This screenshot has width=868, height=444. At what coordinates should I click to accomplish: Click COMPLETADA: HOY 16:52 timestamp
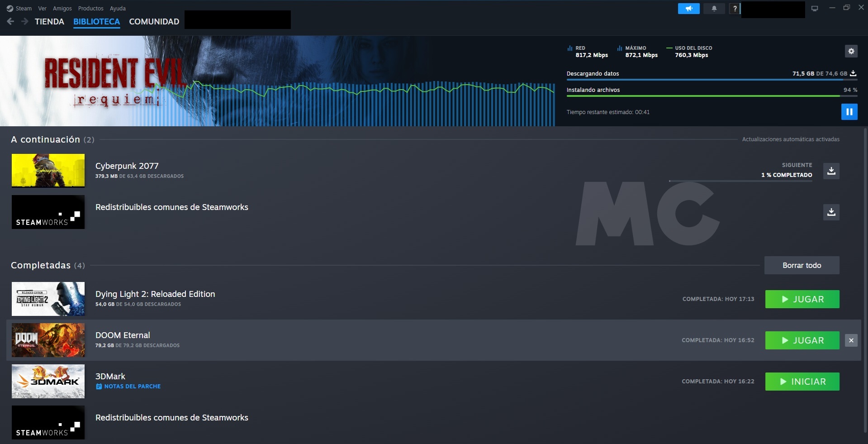click(x=718, y=340)
